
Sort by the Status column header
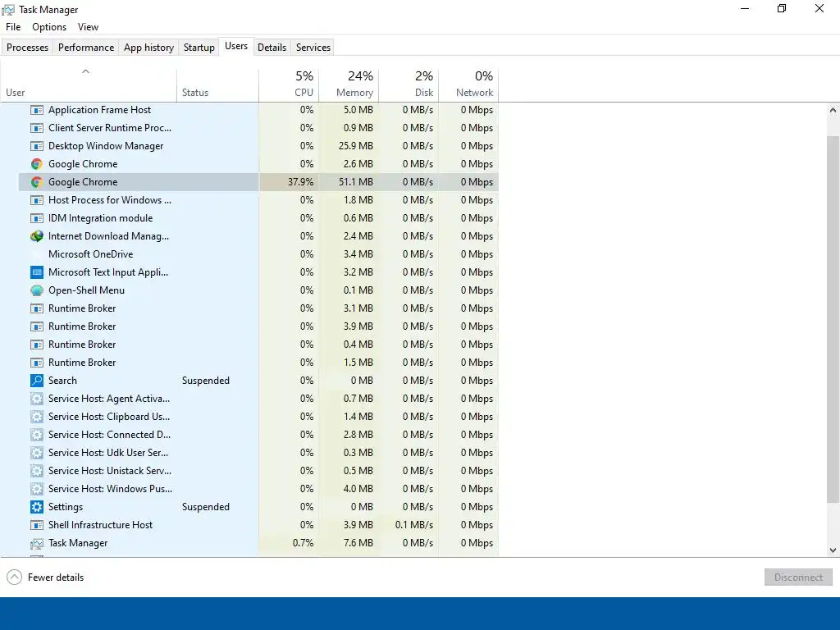click(x=217, y=84)
